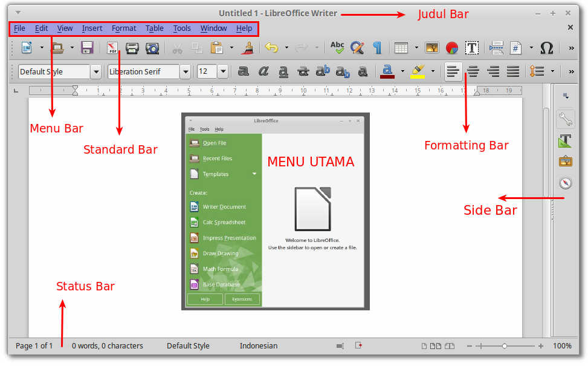Undo the last action
The width and height of the screenshot is (588, 366).
click(271, 48)
